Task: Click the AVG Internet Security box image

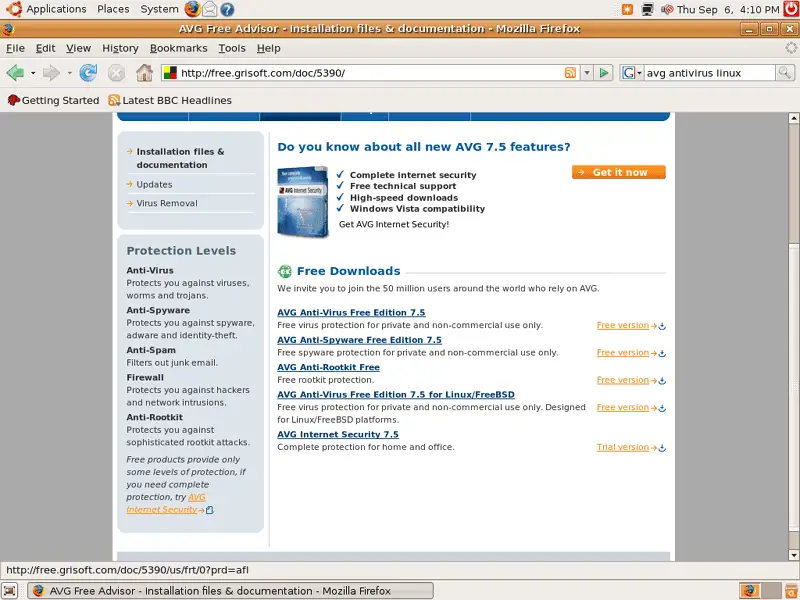Action: tap(303, 202)
